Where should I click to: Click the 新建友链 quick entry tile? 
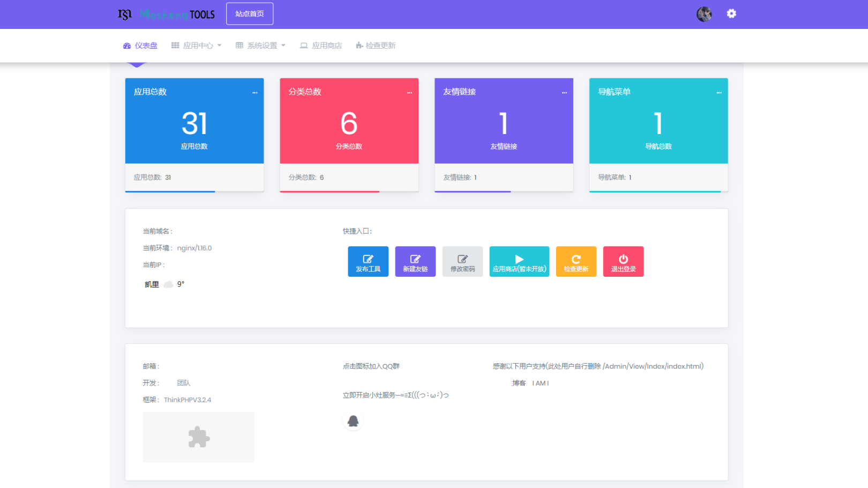tap(415, 262)
